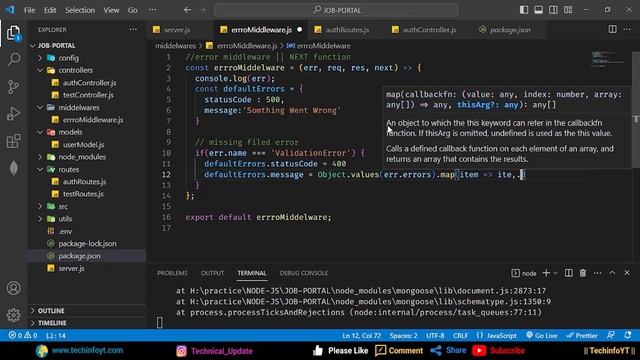Screen dimensions: 640x360
Task: Click the JOB-PORTAL command center search box
Action: 336,10
